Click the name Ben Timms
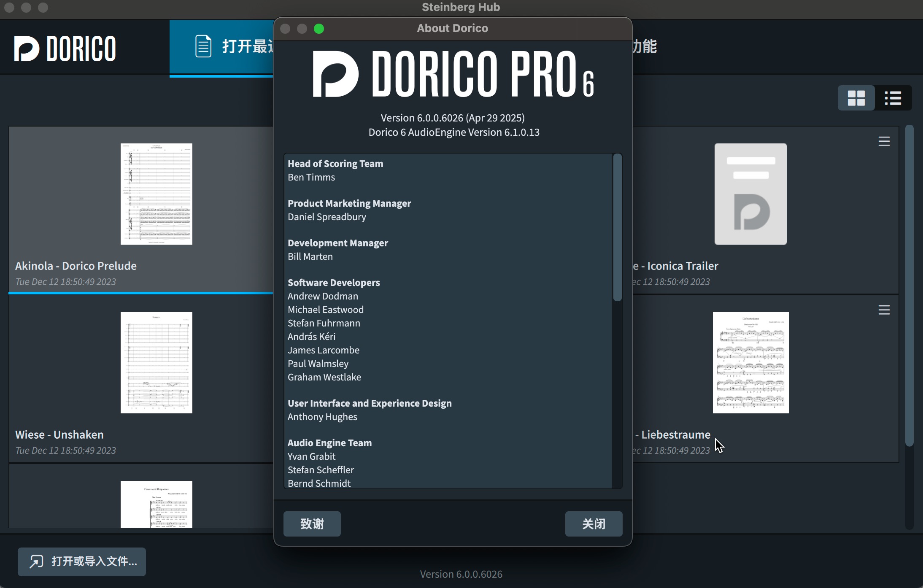The image size is (923, 588). [x=311, y=177]
